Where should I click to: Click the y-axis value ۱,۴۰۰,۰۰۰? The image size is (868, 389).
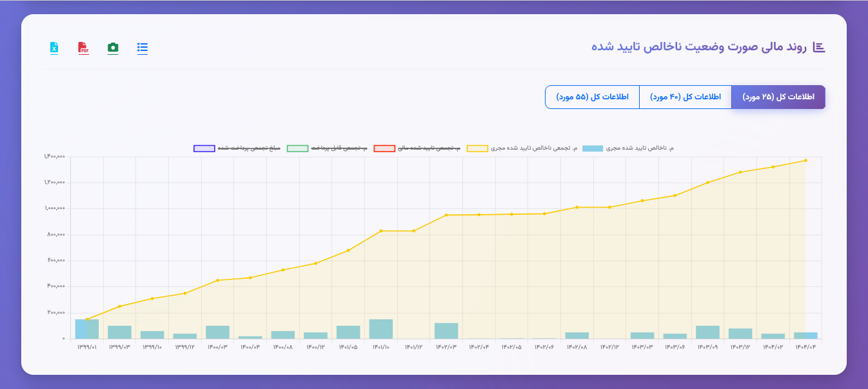point(54,157)
